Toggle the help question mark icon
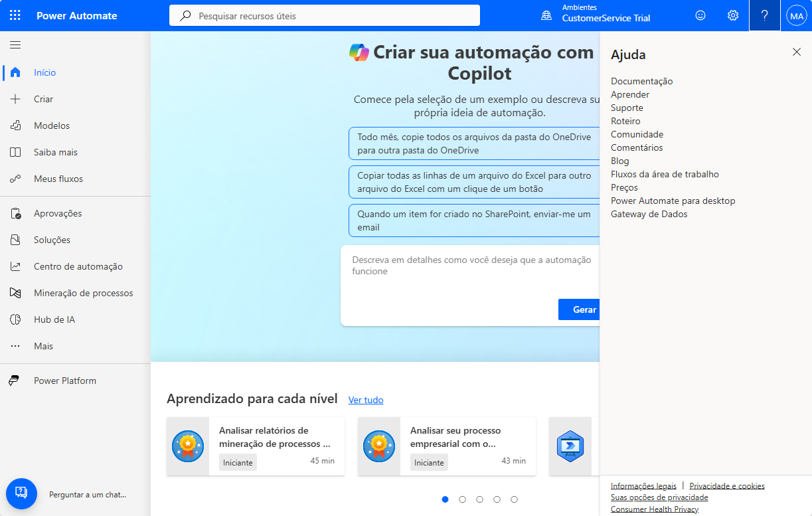The image size is (812, 516). [x=765, y=15]
